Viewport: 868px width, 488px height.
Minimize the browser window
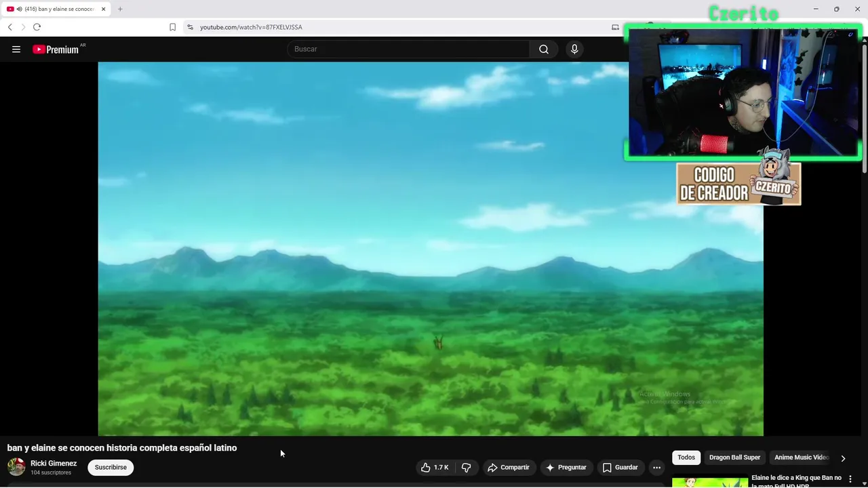tap(816, 9)
